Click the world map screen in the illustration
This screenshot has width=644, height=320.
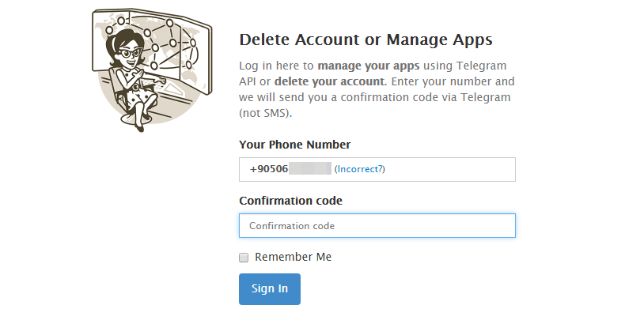point(190,55)
